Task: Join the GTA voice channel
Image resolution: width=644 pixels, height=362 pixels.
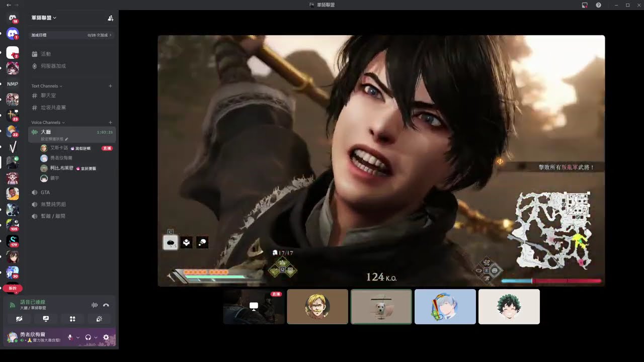Action: coord(72,193)
